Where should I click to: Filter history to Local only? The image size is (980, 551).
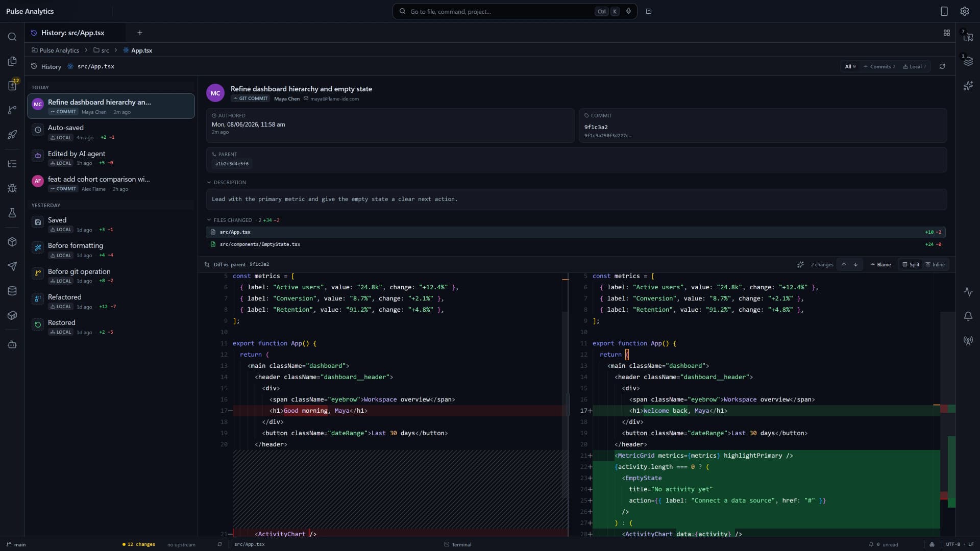click(914, 66)
